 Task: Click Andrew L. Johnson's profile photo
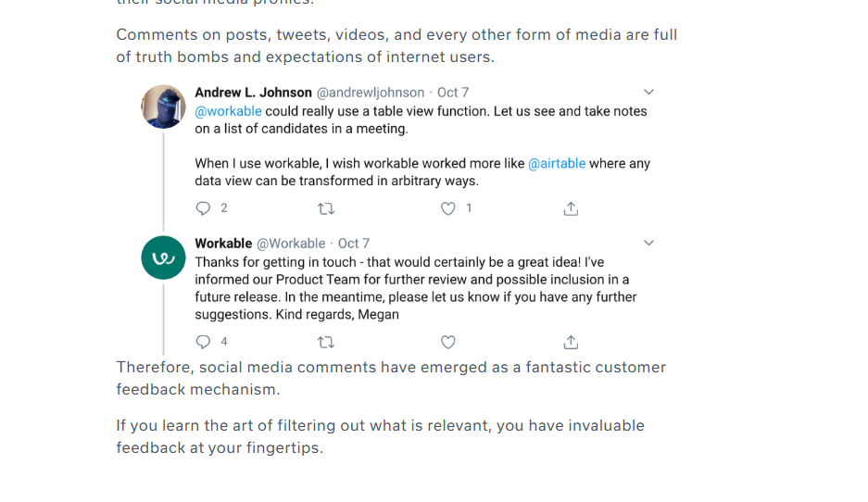(163, 107)
